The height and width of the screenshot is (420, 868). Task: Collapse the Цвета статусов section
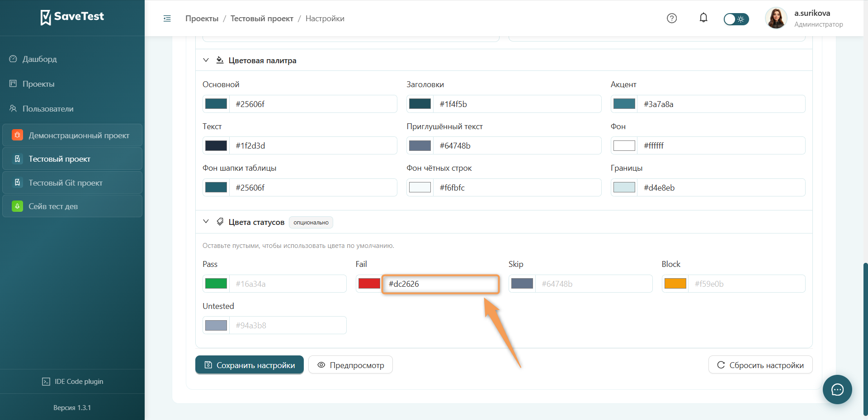tap(206, 222)
